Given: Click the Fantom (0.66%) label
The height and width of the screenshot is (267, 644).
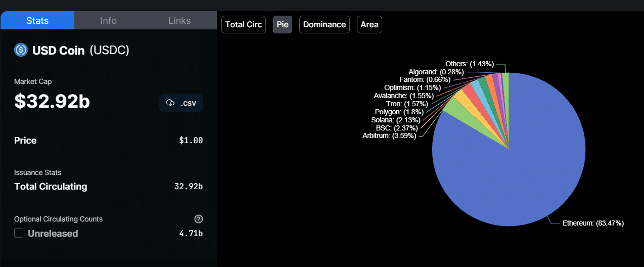Looking at the screenshot, I should [x=425, y=79].
